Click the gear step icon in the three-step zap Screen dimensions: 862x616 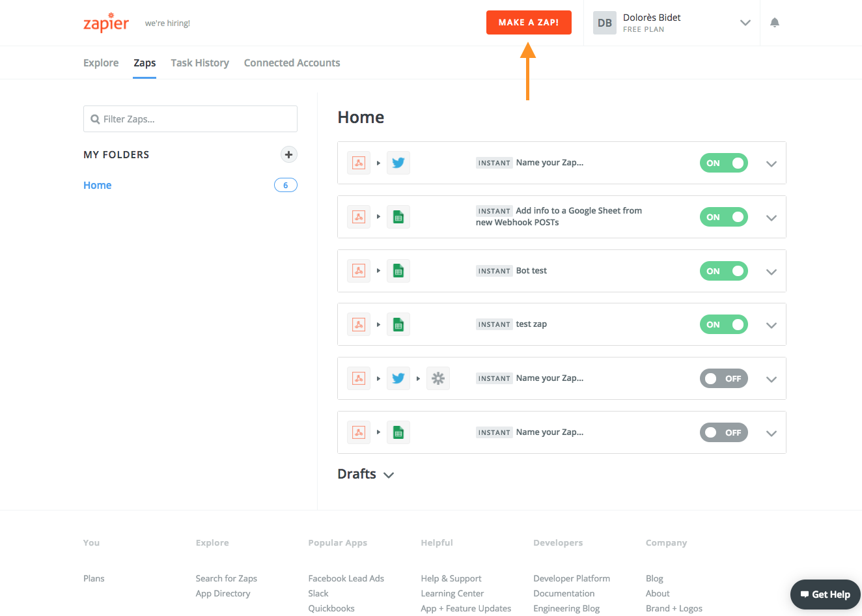[438, 378]
